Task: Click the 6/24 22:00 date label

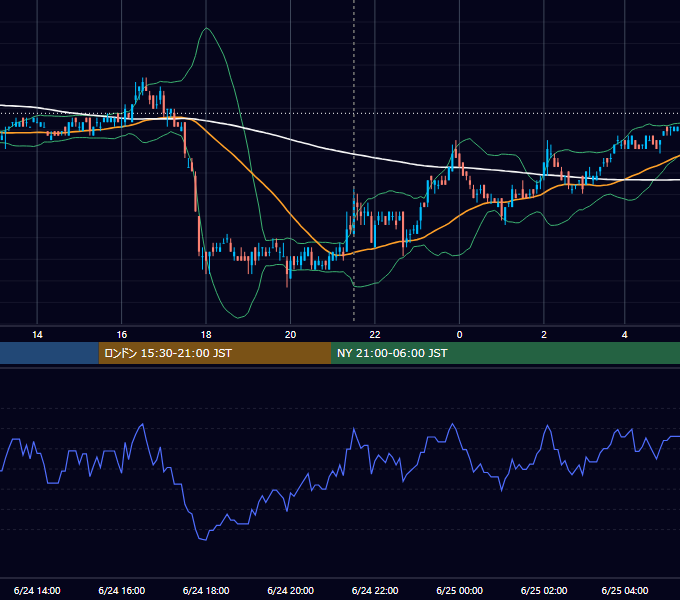Action: pos(375,590)
